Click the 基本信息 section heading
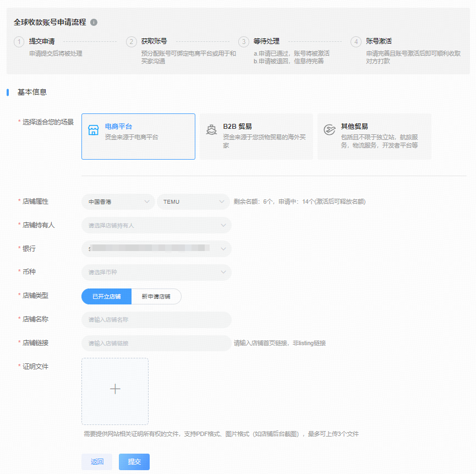The height and width of the screenshot is (474, 476). click(x=32, y=92)
